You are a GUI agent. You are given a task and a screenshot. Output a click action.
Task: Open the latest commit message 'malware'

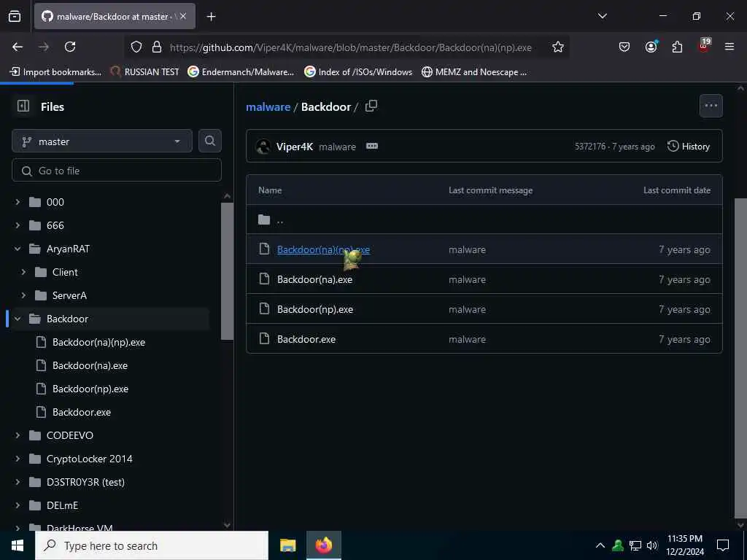point(337,147)
